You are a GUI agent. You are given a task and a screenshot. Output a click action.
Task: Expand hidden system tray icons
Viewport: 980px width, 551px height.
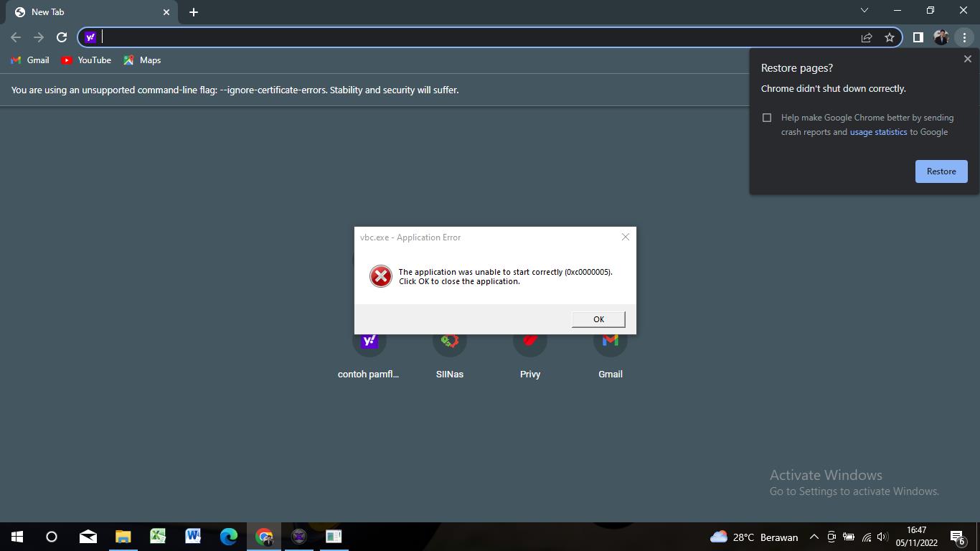tap(814, 537)
